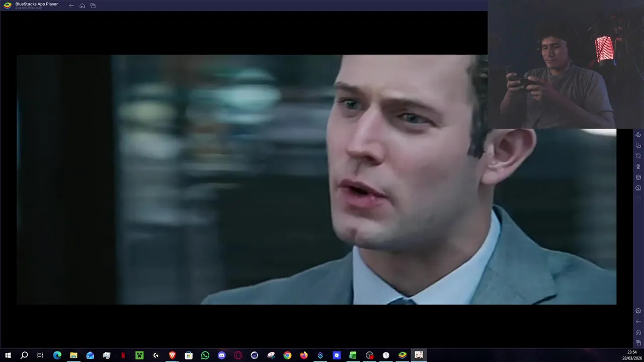Open the Windows Start menu
Screen dimensions: 644x362
(x=8, y=355)
